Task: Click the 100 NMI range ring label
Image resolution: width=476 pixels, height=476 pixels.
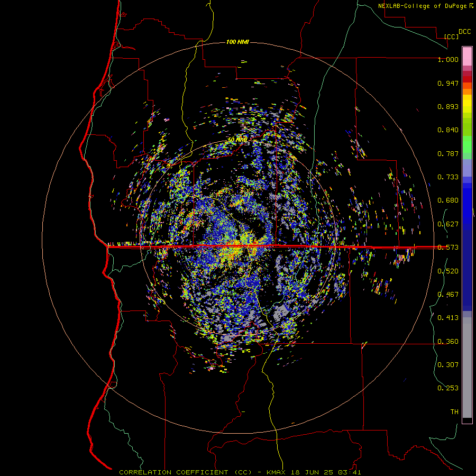Action: tap(237, 42)
